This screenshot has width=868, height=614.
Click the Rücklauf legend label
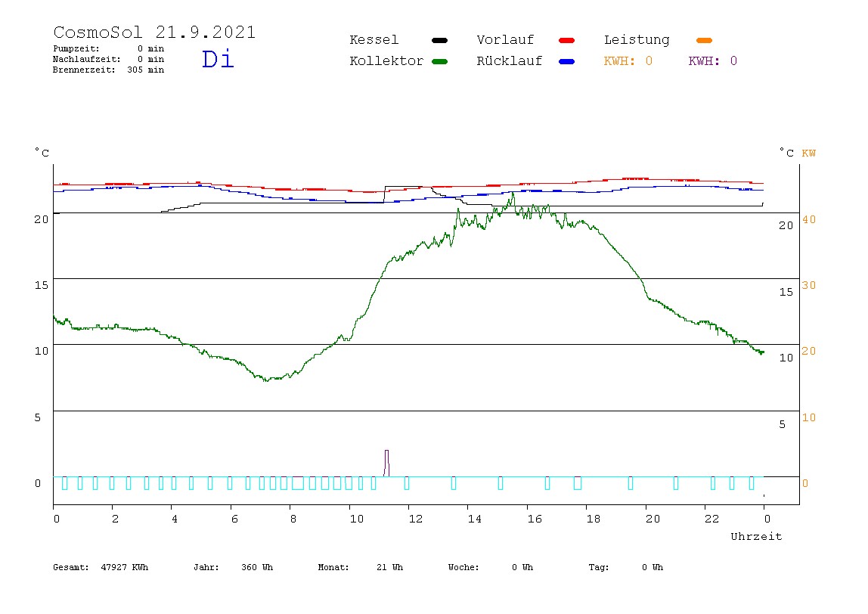click(x=510, y=61)
